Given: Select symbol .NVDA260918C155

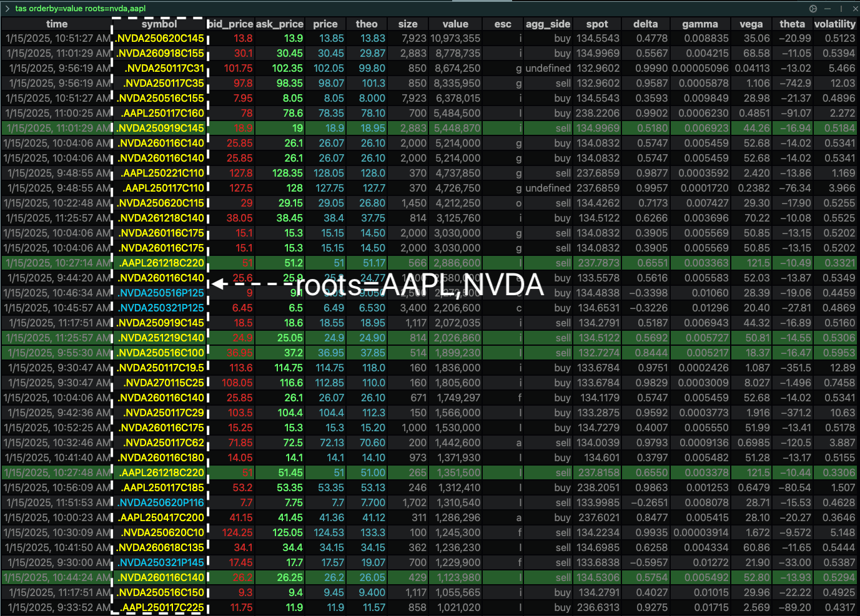Looking at the screenshot, I should click(160, 53).
